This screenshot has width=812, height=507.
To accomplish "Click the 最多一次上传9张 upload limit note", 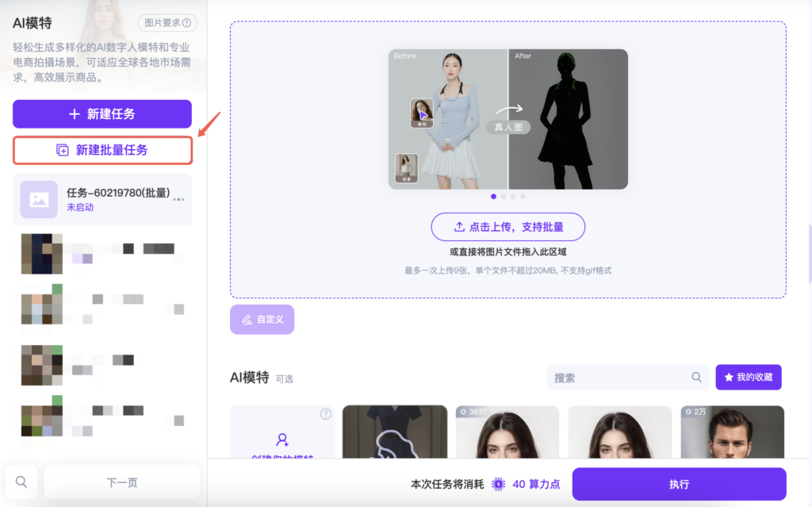I will point(508,271).
